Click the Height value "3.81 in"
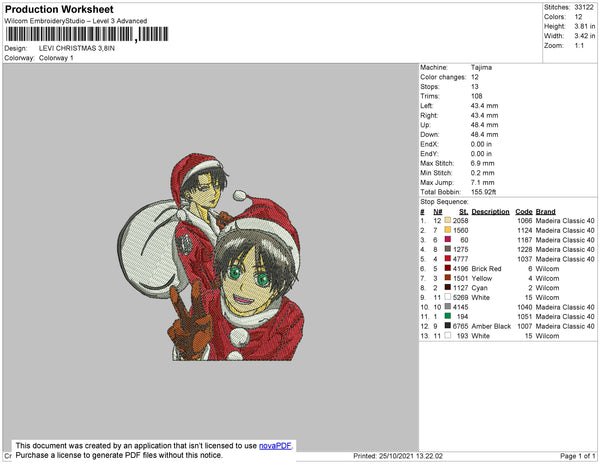The image size is (600, 464). 585,26
